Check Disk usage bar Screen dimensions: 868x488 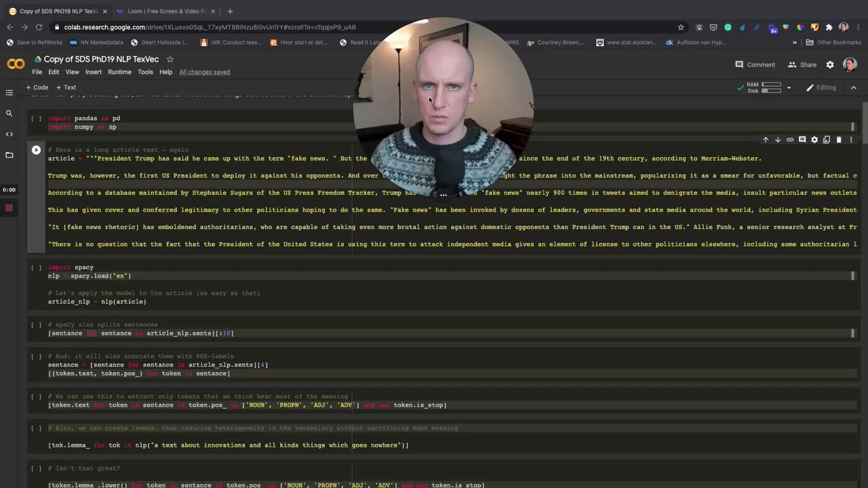[771, 90]
